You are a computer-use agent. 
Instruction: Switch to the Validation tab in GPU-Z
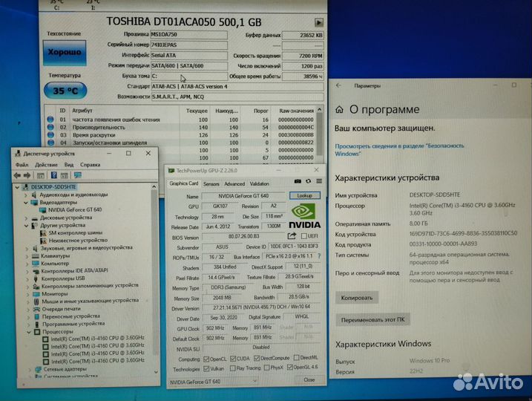(x=259, y=183)
